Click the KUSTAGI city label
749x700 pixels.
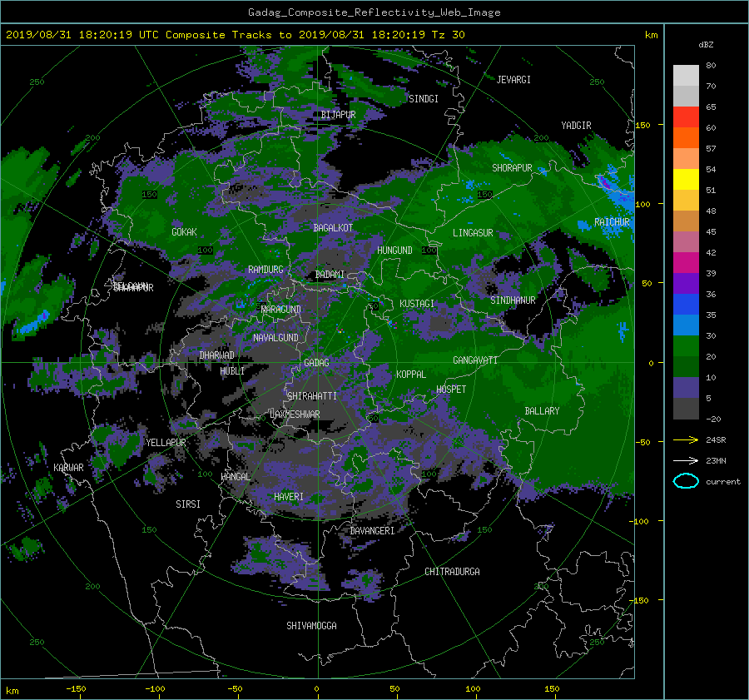[417, 304]
